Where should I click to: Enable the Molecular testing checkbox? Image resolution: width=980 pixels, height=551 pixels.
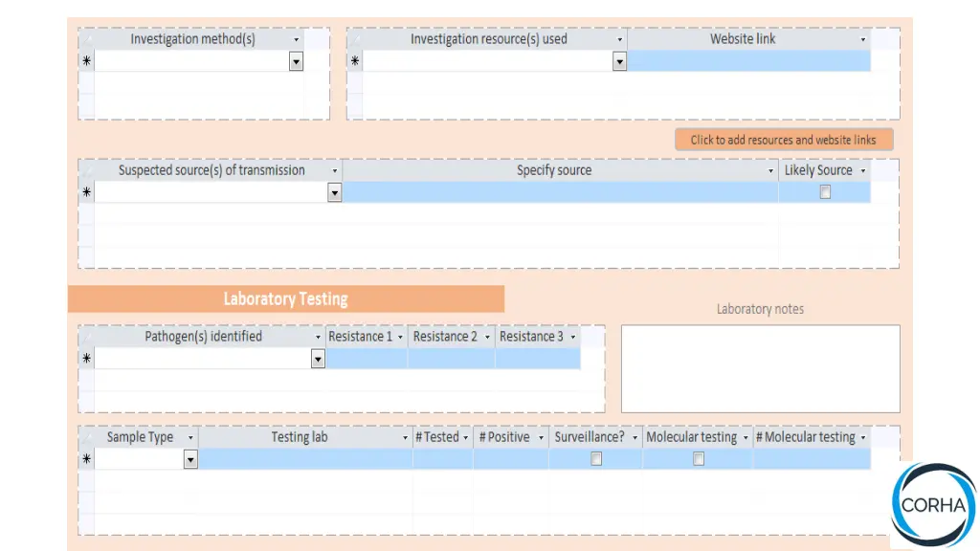pyautogui.click(x=699, y=459)
